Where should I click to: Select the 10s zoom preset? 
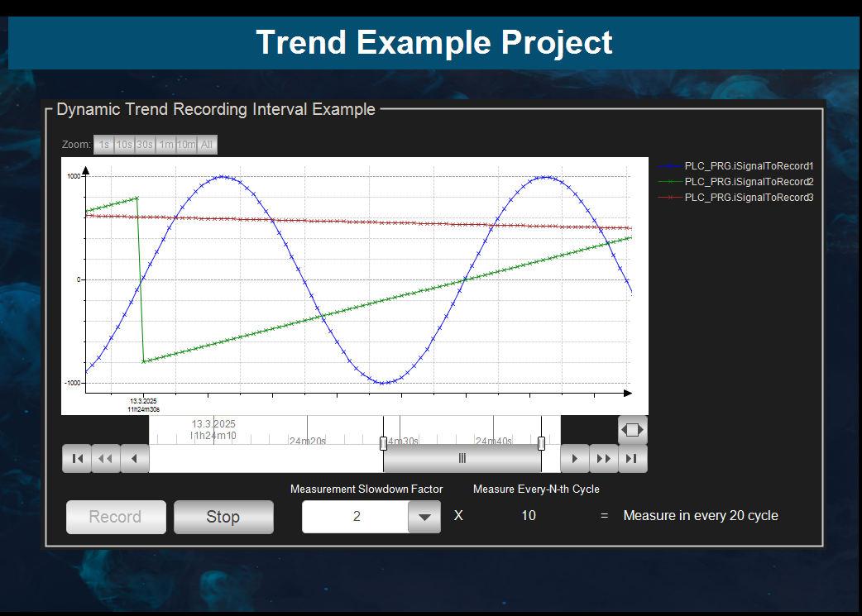(x=124, y=144)
